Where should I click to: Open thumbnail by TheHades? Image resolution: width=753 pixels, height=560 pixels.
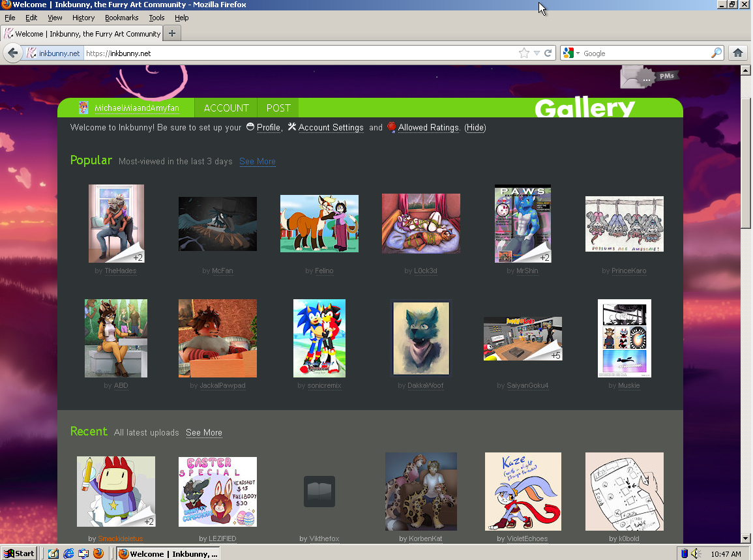point(116,224)
